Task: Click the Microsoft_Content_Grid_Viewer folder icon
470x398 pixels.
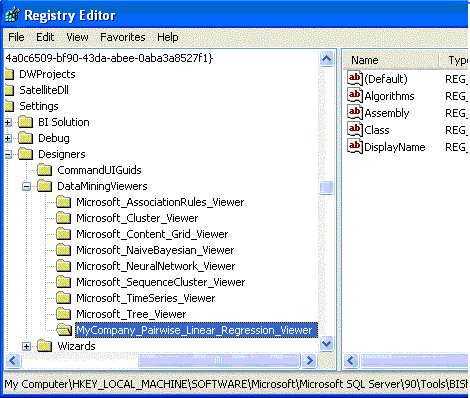Action: (64, 234)
